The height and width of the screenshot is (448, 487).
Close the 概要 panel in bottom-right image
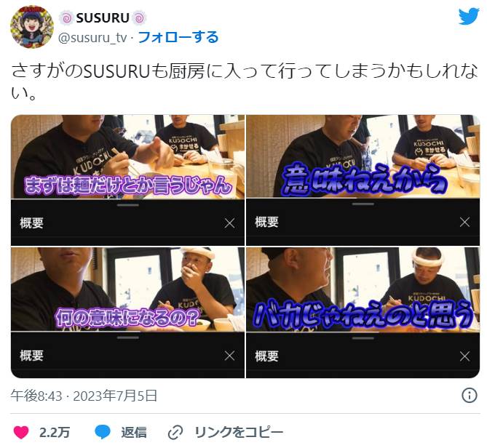464,356
